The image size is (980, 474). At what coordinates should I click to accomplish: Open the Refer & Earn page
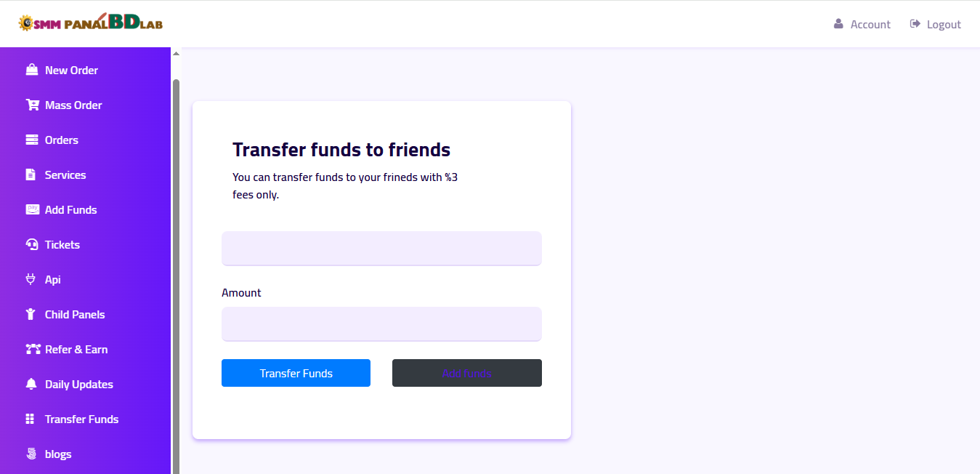[x=76, y=349]
